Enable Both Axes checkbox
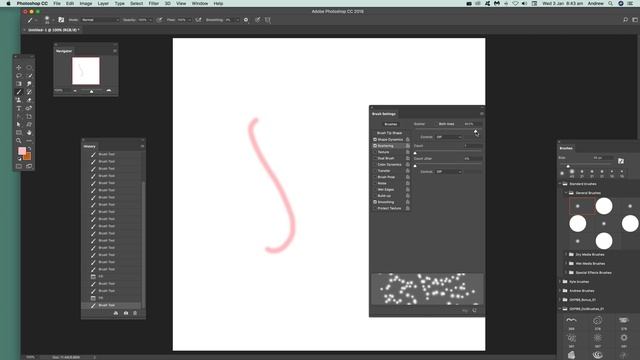 (x=436, y=124)
